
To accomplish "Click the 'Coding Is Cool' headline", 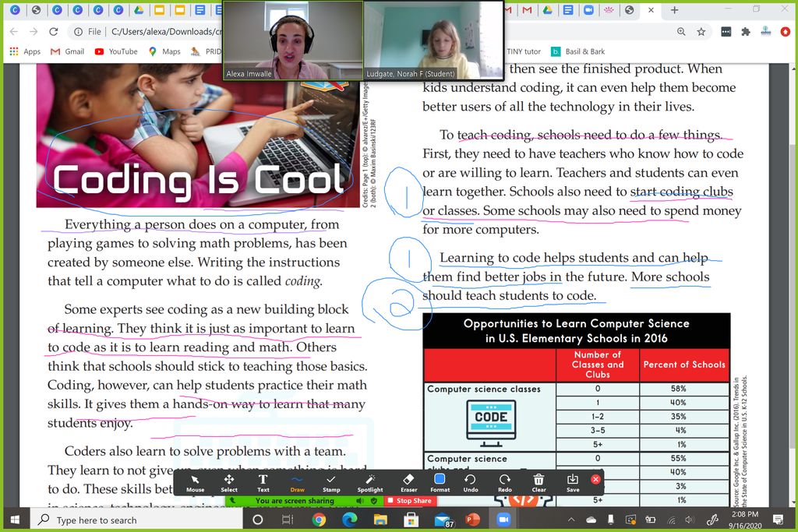I will point(199,179).
